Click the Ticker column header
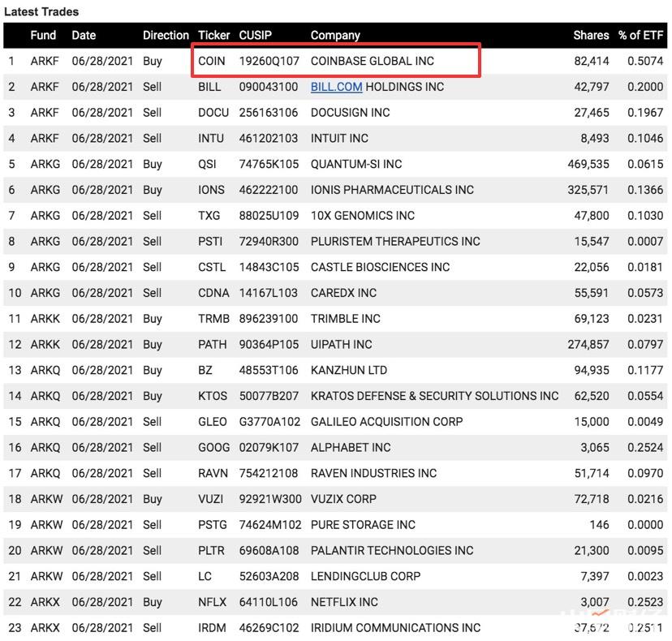The height and width of the screenshot is (641, 672). pyautogui.click(x=215, y=36)
